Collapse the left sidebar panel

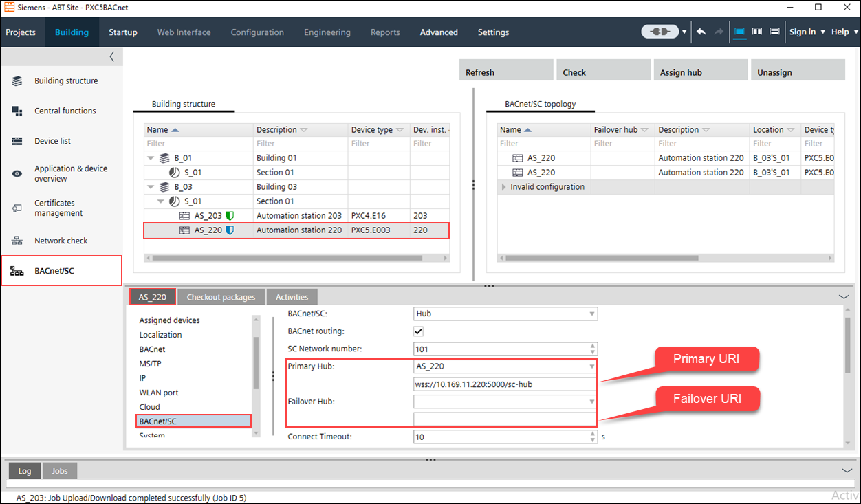click(112, 56)
